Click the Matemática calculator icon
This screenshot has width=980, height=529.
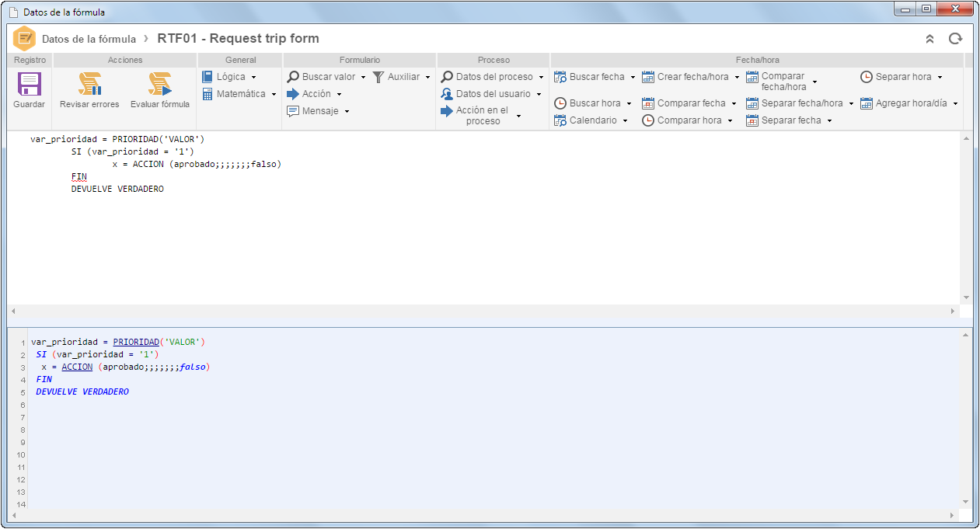208,94
